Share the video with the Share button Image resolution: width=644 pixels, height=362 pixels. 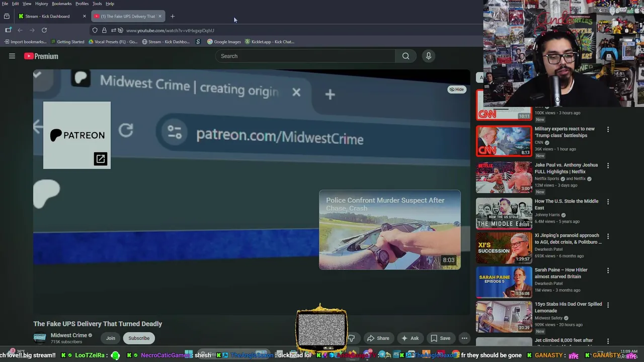pos(378,338)
